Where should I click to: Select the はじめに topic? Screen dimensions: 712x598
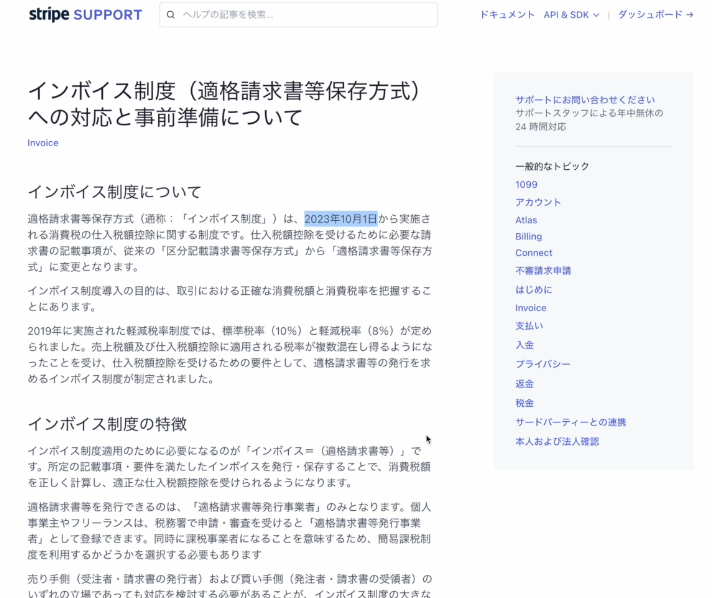(533, 290)
